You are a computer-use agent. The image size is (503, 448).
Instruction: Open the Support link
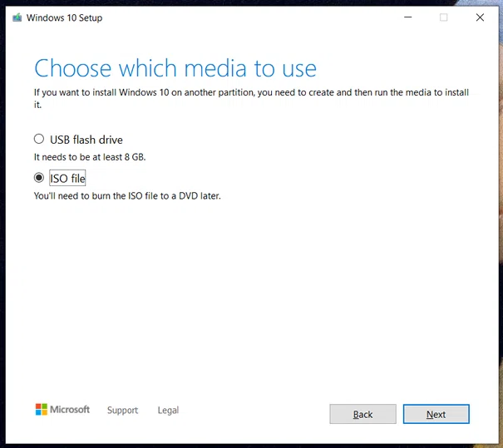pos(122,410)
